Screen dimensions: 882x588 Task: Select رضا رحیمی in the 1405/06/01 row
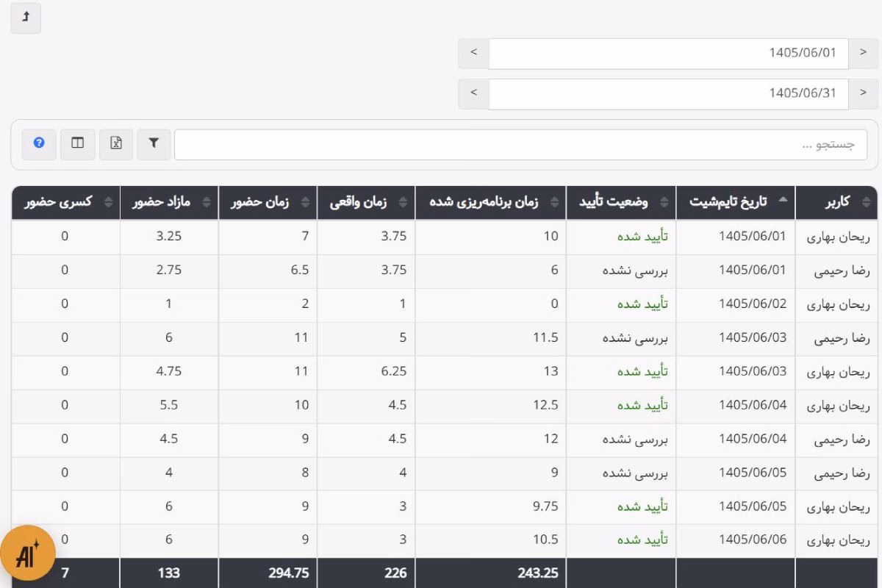point(842,270)
